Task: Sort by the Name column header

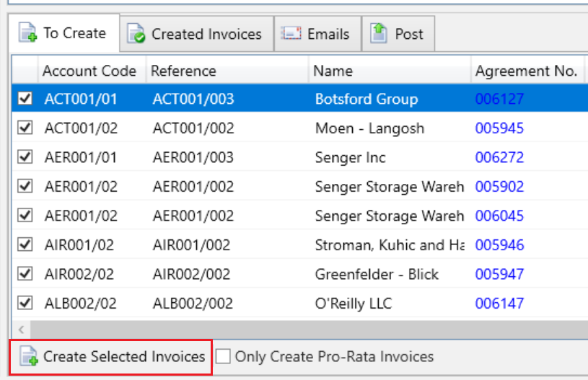Action: click(333, 71)
